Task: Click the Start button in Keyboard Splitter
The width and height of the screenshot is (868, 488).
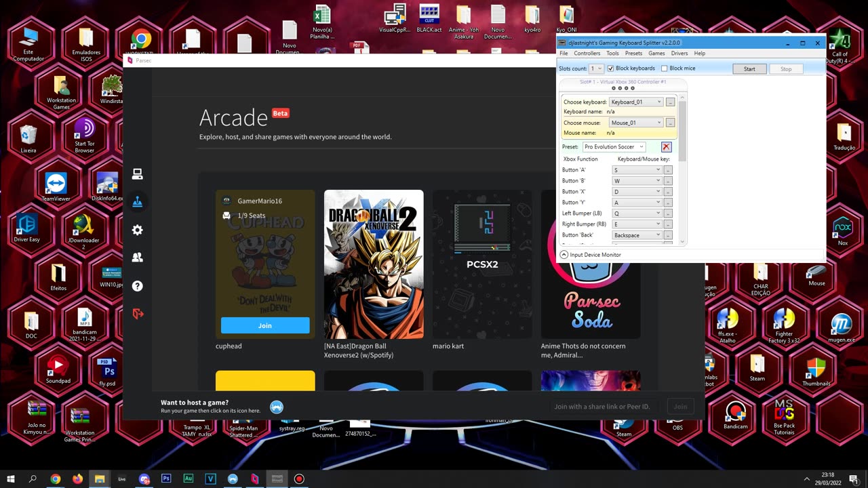Action: 749,68
